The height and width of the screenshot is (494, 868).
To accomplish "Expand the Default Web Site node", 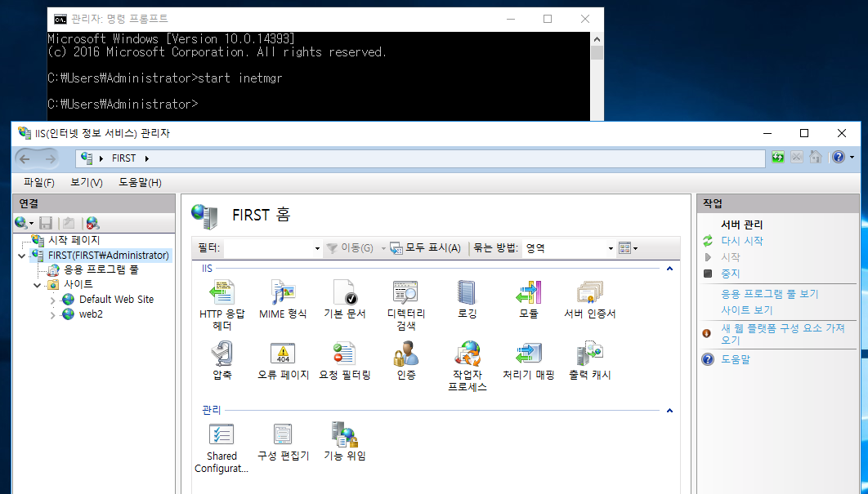I will coord(52,300).
